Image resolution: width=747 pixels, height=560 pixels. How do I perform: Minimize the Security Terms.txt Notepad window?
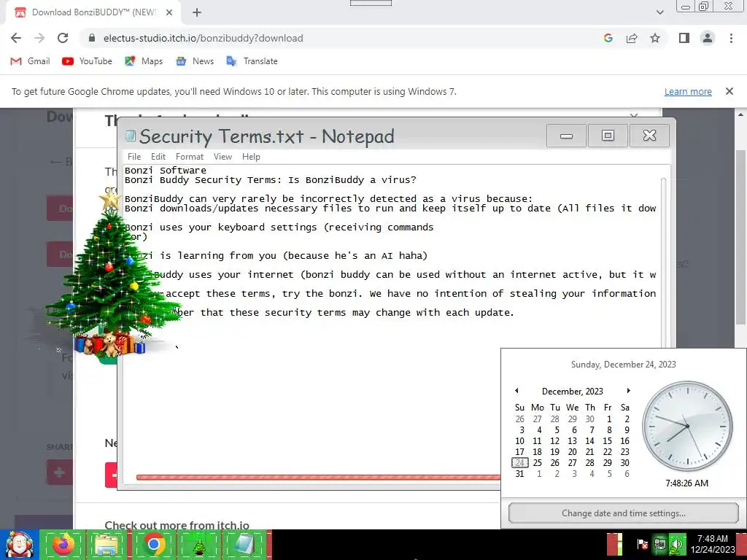566,136
